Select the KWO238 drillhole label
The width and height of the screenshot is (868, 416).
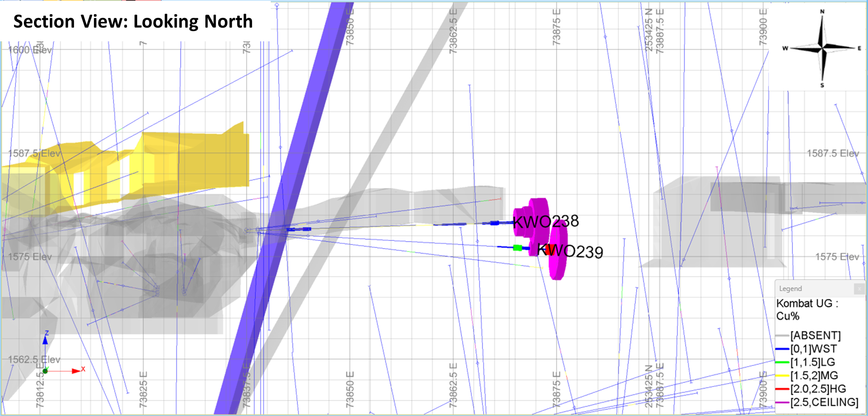[545, 222]
